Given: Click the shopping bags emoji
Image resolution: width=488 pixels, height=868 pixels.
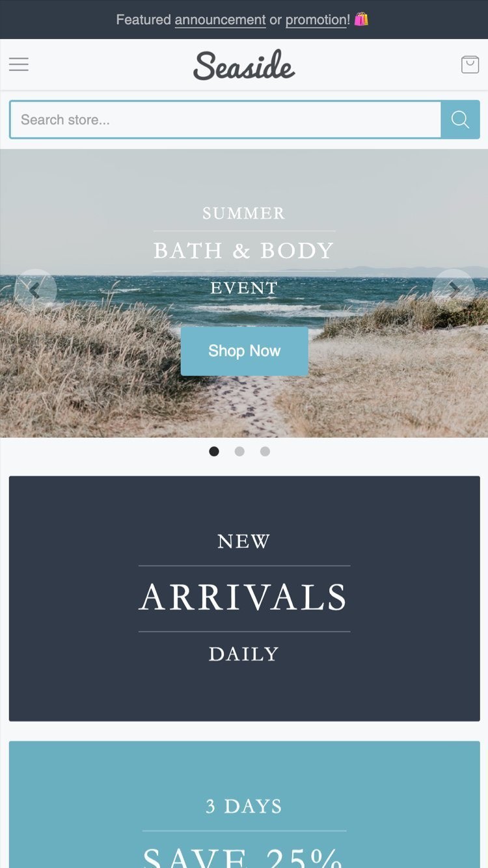Looking at the screenshot, I should tap(361, 20).
